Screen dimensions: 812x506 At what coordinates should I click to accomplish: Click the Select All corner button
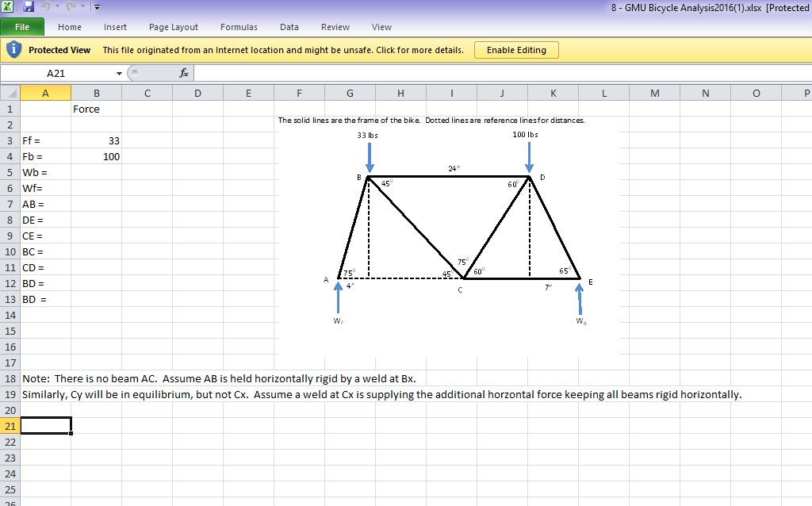pos(10,94)
